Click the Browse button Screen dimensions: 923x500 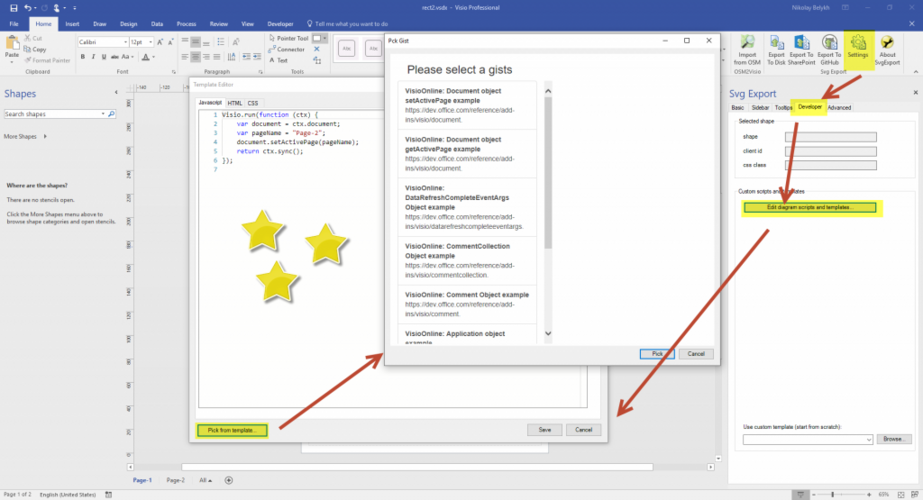894,439
